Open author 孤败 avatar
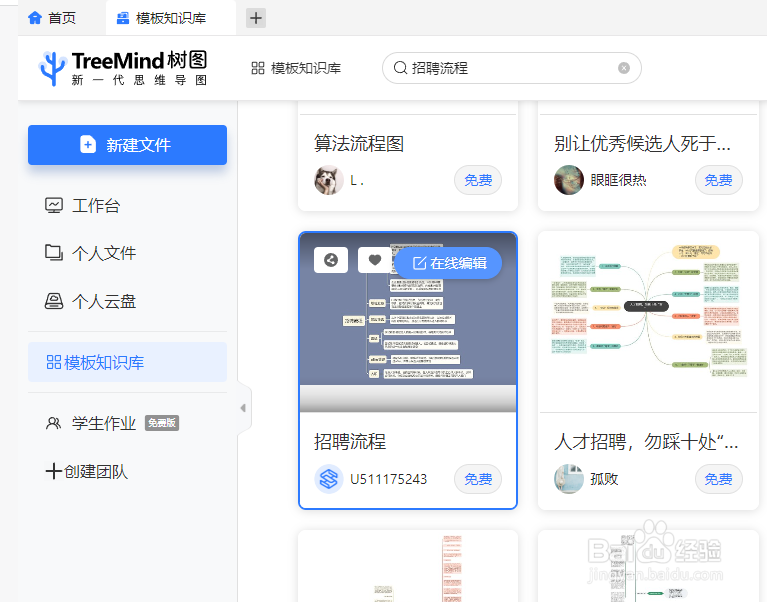 [x=568, y=479]
